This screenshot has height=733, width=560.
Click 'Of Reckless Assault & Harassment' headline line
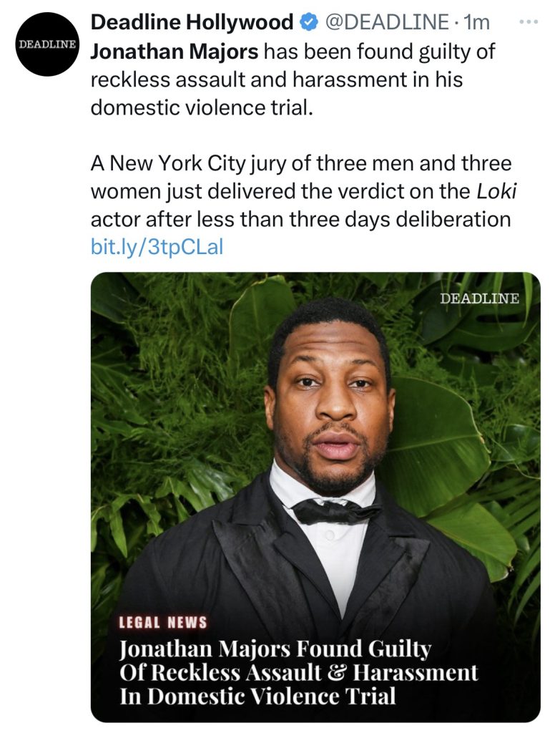coord(298,672)
